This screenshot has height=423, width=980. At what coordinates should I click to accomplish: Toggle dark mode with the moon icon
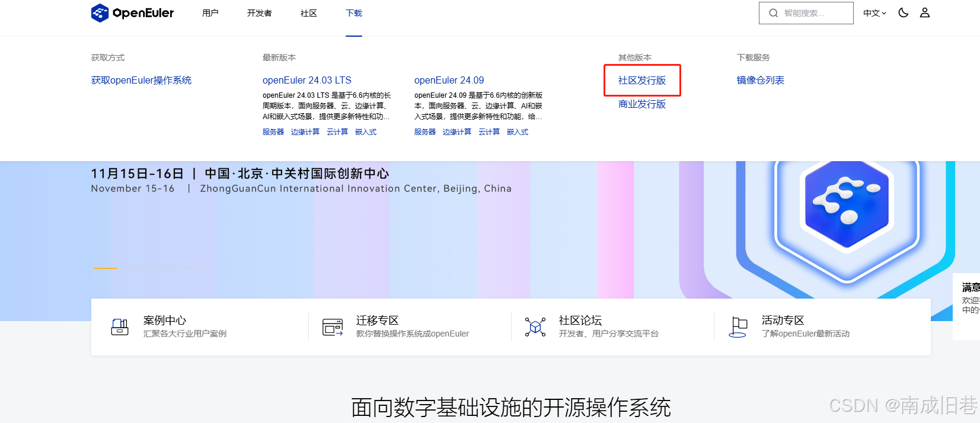904,12
